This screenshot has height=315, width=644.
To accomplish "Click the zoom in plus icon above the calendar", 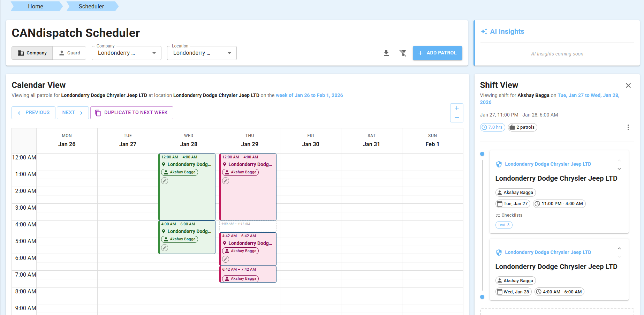I will pos(457,108).
